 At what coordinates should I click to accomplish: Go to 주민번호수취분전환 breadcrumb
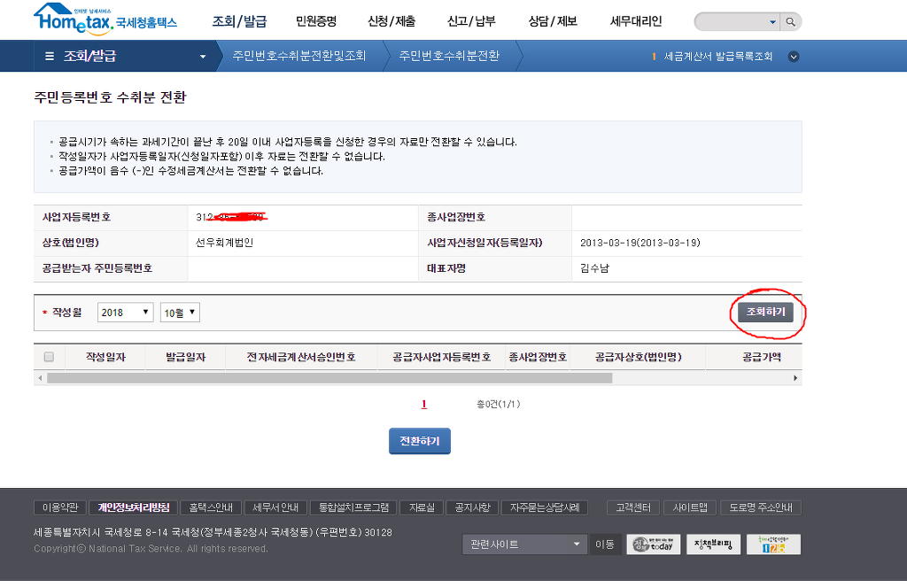point(449,56)
